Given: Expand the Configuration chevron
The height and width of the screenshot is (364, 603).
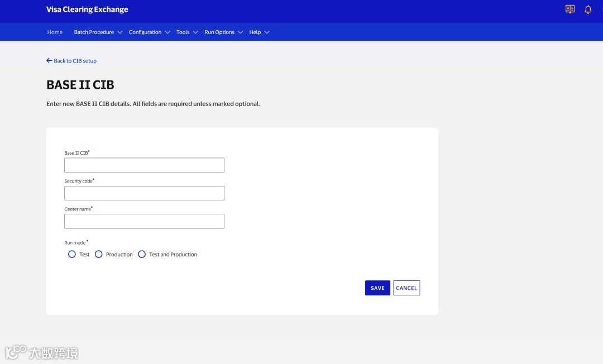Looking at the screenshot, I should coord(167,32).
